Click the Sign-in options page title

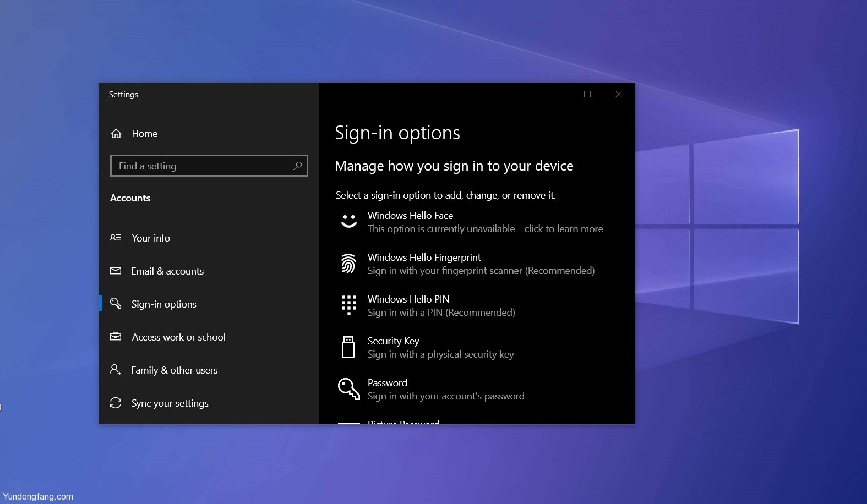[x=397, y=133]
